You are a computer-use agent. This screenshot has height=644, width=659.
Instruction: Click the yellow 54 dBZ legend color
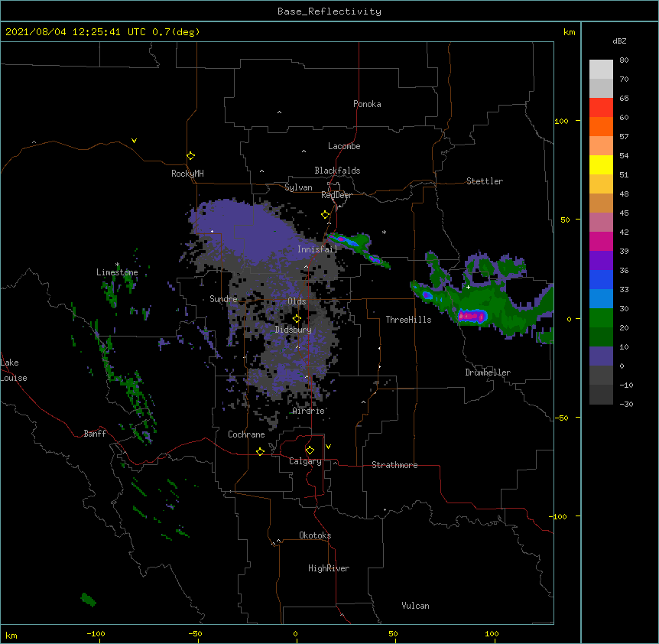(x=601, y=164)
